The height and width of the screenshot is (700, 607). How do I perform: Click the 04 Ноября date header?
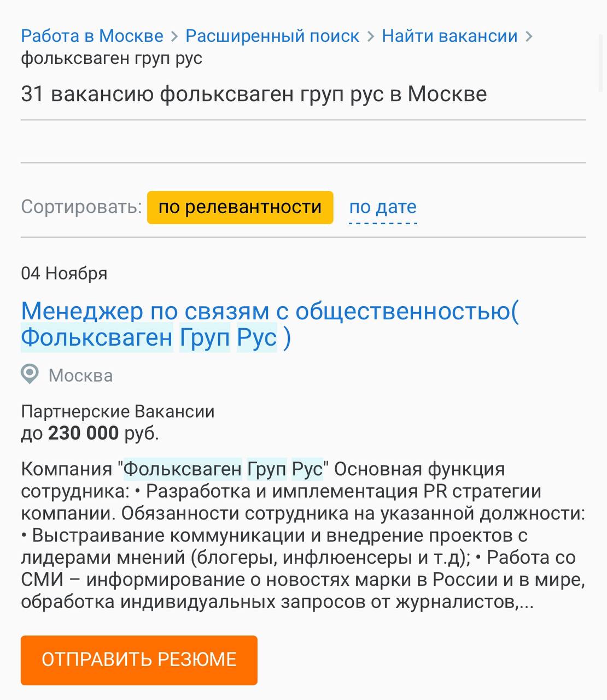pyautogui.click(x=63, y=273)
